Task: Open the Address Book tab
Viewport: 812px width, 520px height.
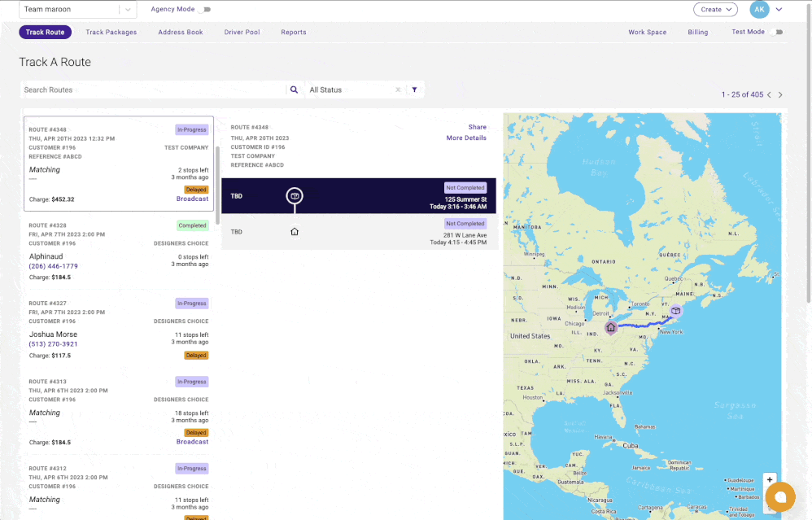Action: pyautogui.click(x=180, y=32)
